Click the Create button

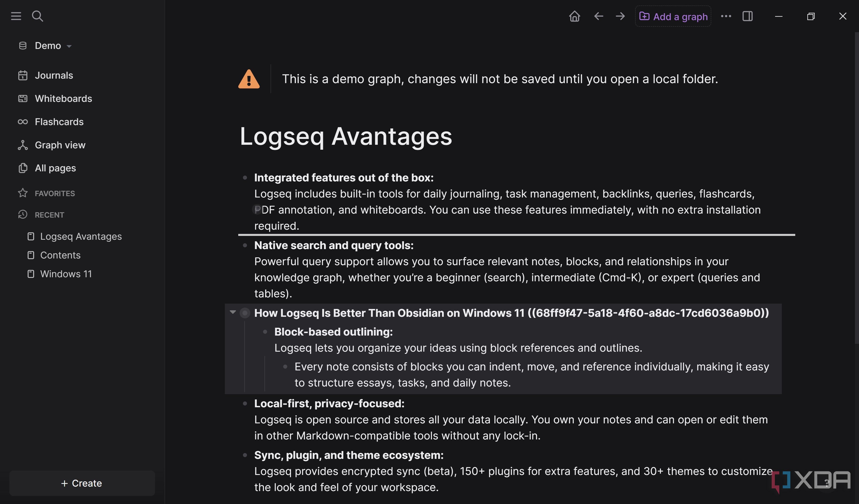click(82, 483)
